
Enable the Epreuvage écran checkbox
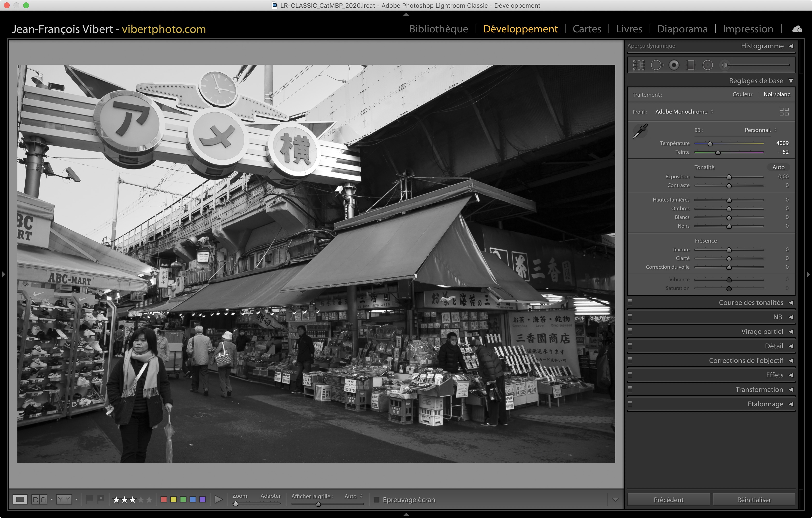tap(376, 499)
